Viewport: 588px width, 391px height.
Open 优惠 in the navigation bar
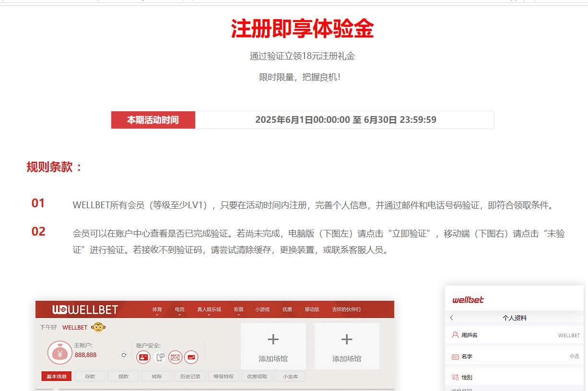point(287,309)
